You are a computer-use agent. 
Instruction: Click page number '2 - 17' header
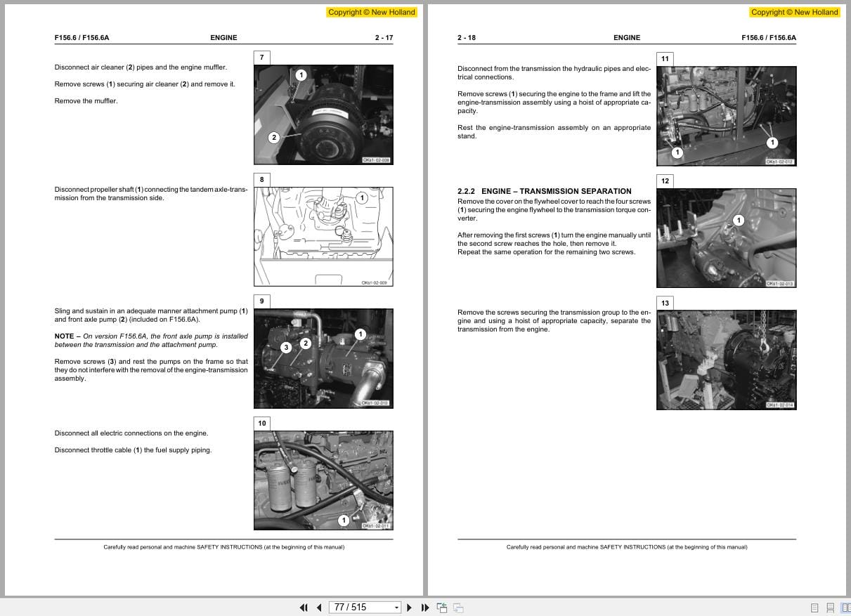(x=384, y=38)
